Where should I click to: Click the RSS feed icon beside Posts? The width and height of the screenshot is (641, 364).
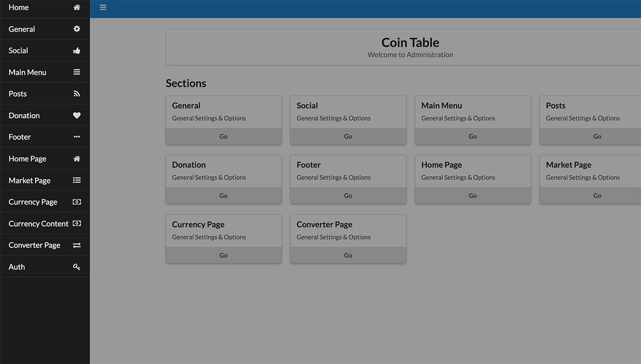click(x=77, y=94)
